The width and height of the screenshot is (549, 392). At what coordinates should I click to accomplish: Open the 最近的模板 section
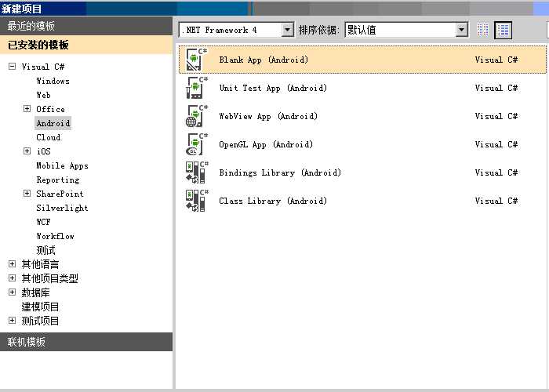pyautogui.click(x=86, y=26)
